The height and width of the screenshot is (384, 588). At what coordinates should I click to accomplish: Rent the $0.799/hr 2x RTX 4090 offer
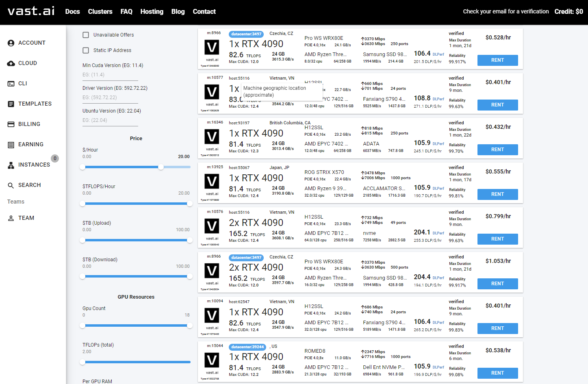[x=497, y=239]
